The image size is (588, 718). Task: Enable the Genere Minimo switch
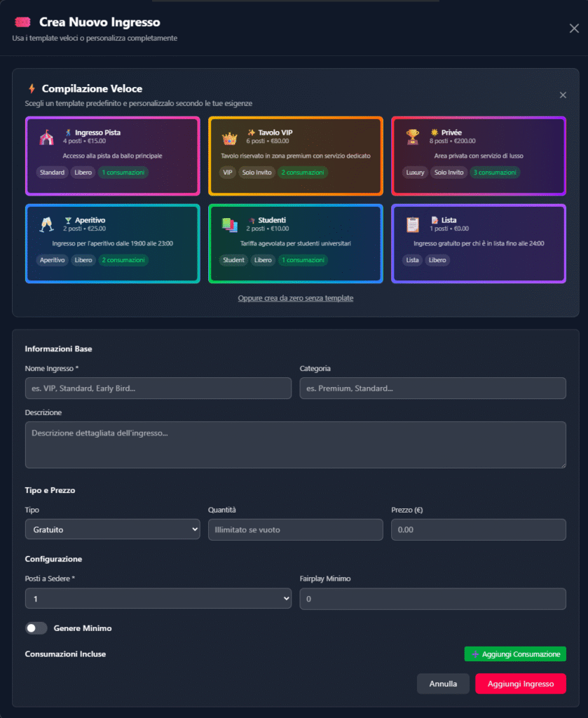coord(36,628)
